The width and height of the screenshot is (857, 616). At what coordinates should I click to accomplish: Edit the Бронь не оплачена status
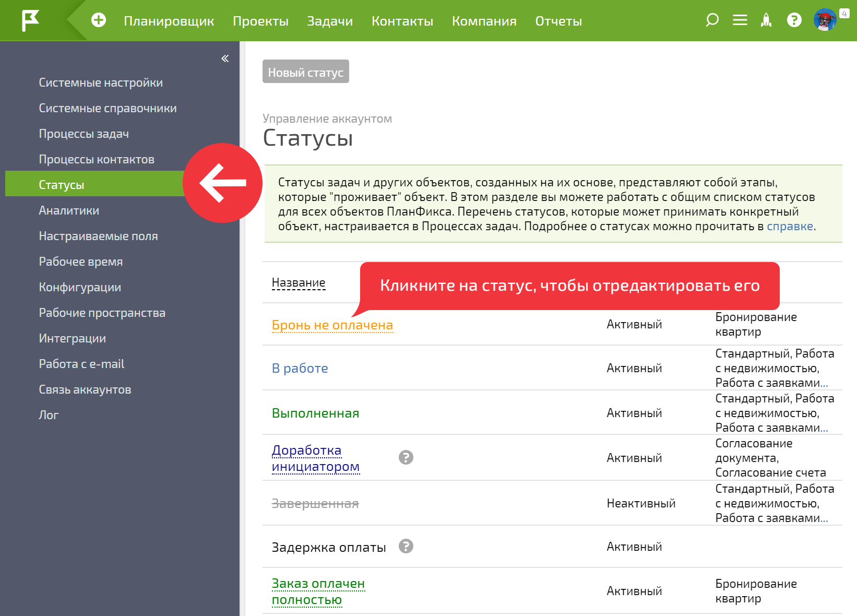point(332,325)
